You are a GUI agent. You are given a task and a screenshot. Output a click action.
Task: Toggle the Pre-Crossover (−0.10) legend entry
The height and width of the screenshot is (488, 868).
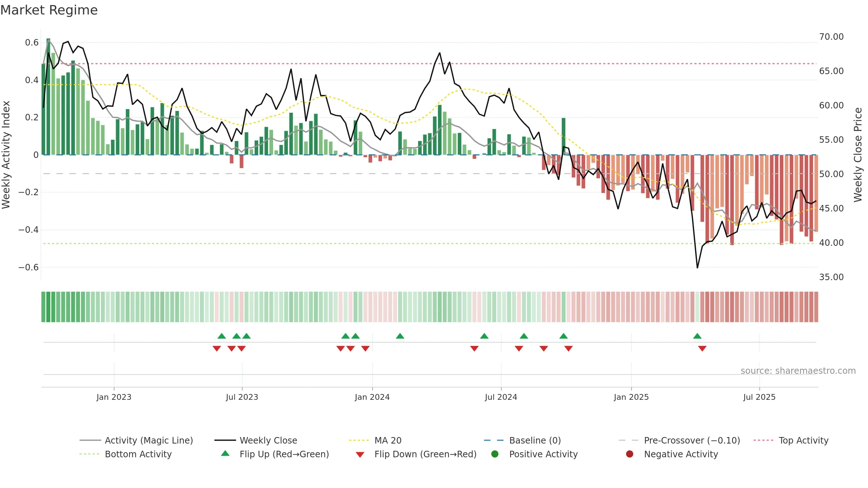679,440
